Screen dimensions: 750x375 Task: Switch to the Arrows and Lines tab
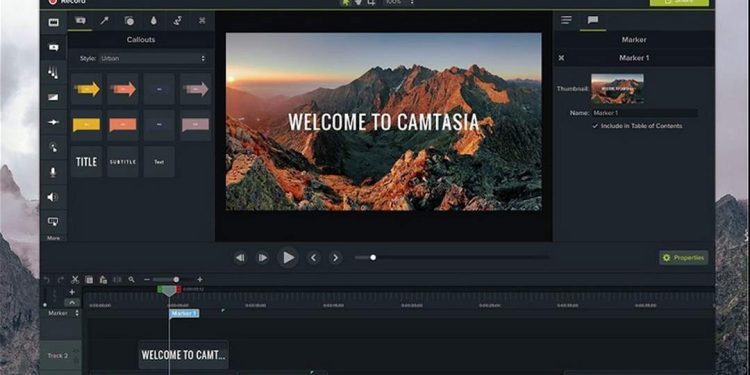click(104, 21)
